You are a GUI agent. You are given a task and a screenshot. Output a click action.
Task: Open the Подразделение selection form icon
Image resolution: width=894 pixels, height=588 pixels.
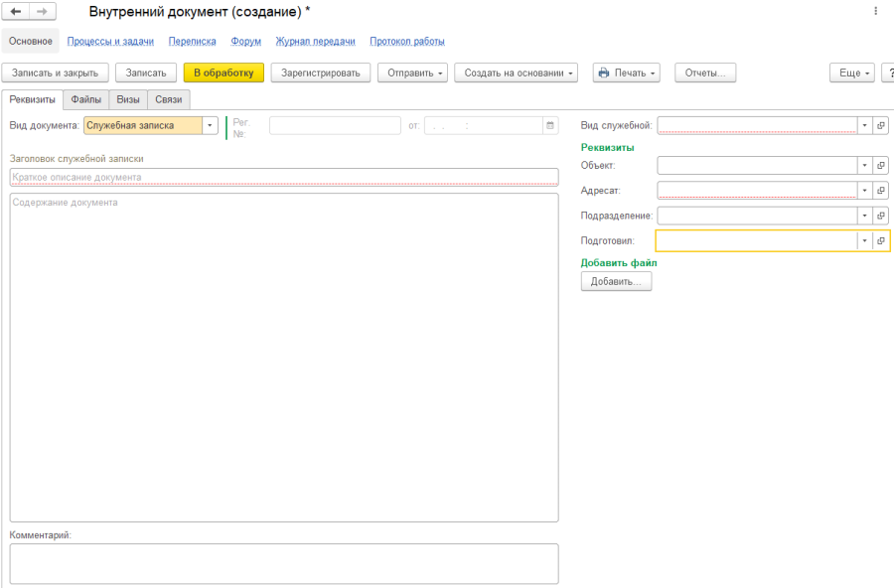pos(881,215)
